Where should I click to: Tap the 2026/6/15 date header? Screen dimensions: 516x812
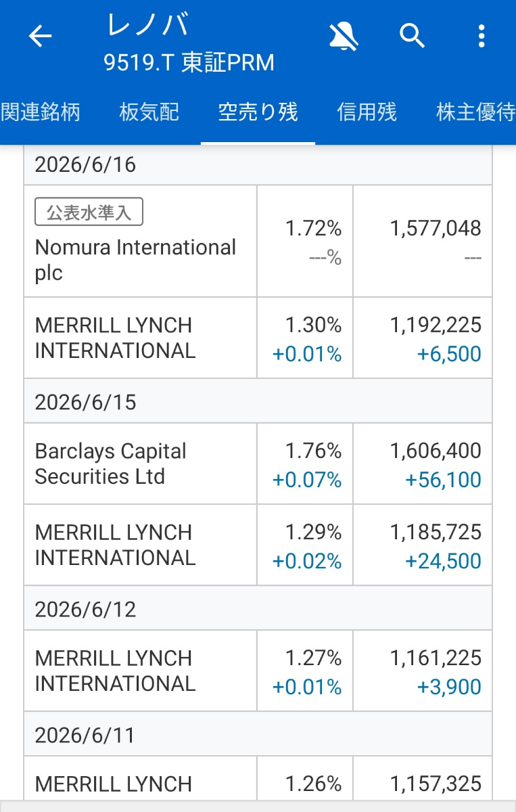pyautogui.click(x=258, y=402)
